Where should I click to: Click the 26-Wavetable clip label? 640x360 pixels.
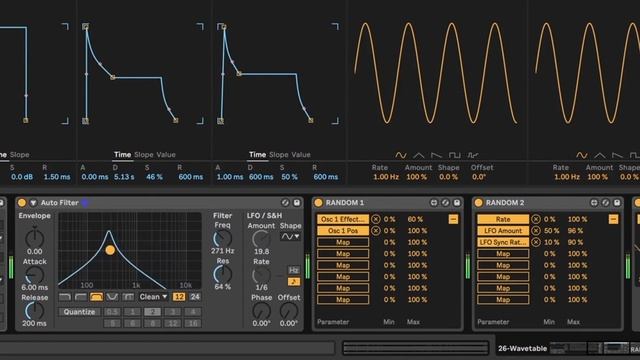point(522,349)
